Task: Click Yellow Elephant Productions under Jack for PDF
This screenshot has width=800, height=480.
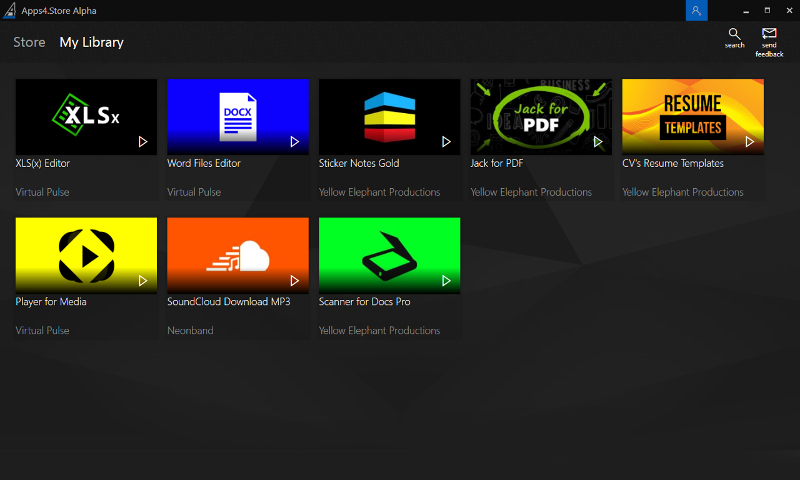Action: tap(531, 192)
